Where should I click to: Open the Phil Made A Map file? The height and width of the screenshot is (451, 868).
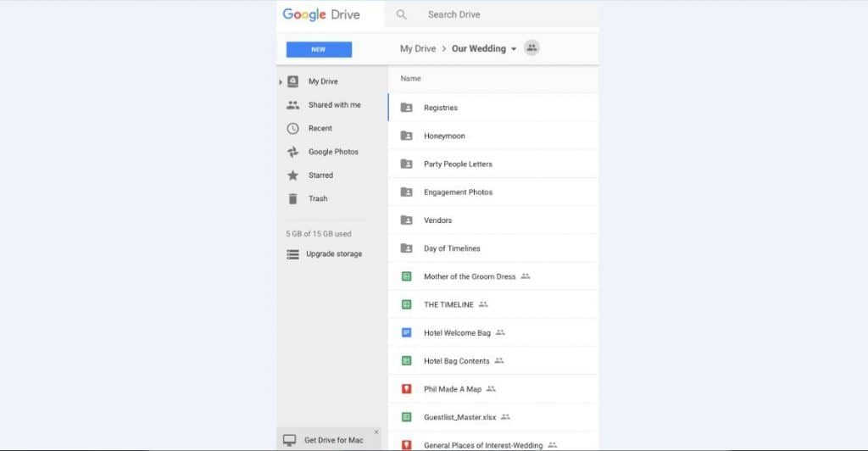coord(452,389)
